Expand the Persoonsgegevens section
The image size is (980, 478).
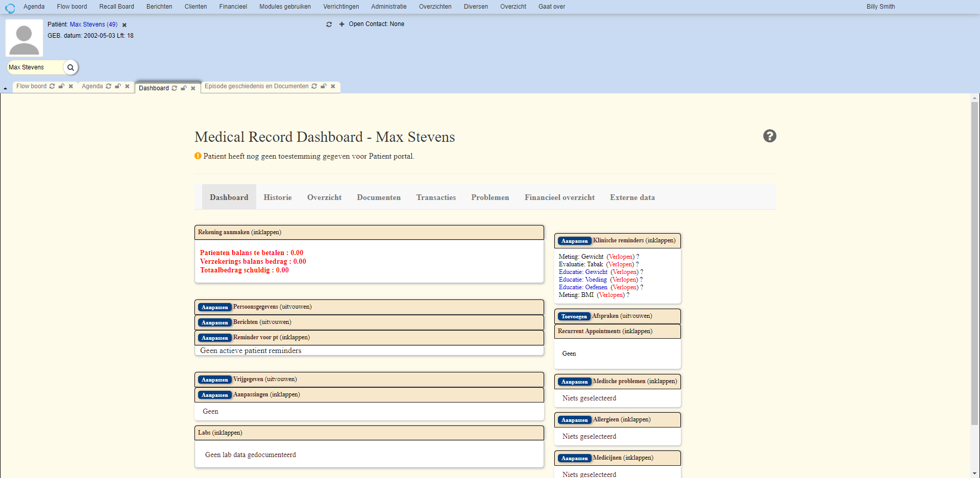tap(272, 307)
